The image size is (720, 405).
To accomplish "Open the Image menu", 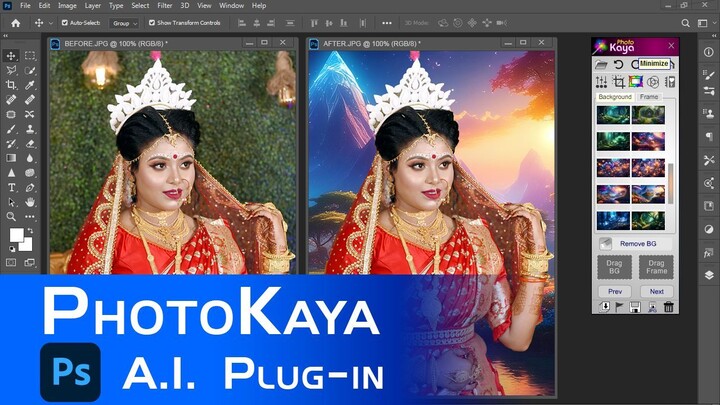I will click(67, 6).
